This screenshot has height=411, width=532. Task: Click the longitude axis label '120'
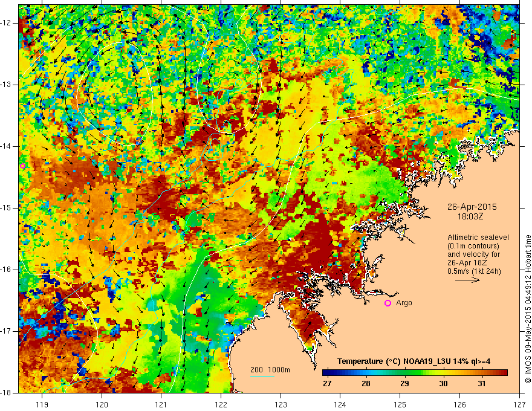[102, 404]
